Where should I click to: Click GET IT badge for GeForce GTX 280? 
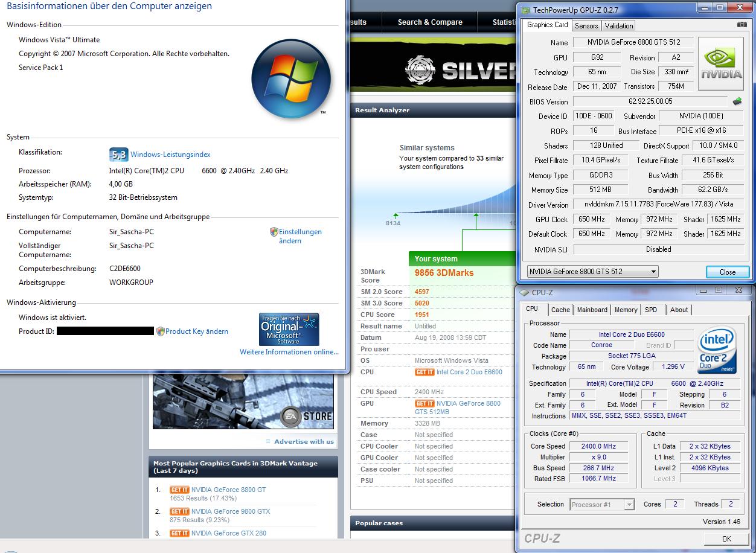[179, 533]
